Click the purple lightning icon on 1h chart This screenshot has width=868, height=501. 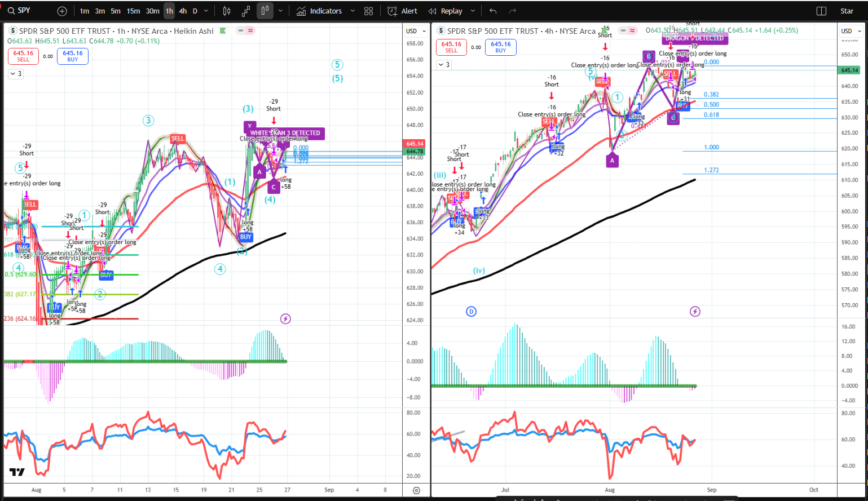(285, 319)
